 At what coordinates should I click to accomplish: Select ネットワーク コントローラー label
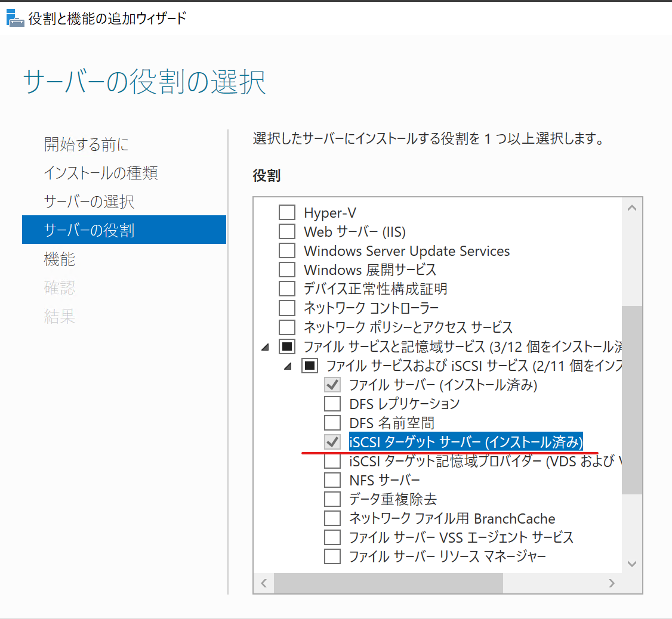pos(371,308)
